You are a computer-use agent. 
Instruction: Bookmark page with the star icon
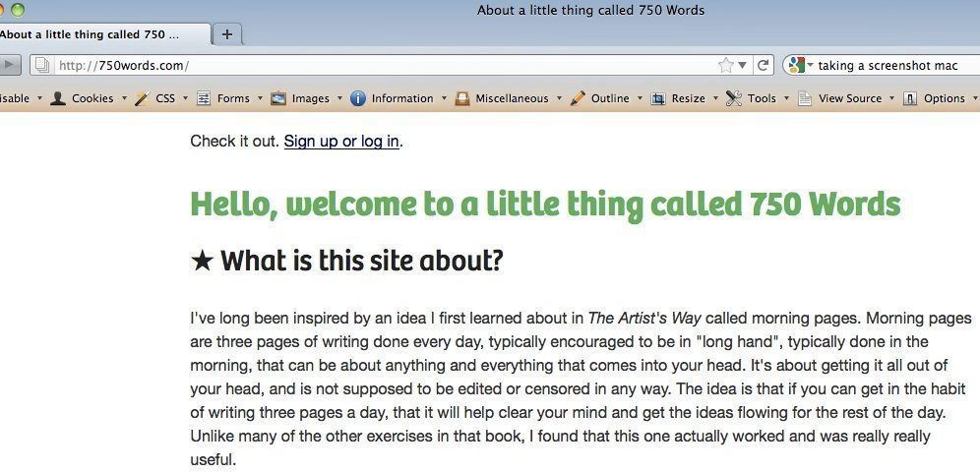725,65
